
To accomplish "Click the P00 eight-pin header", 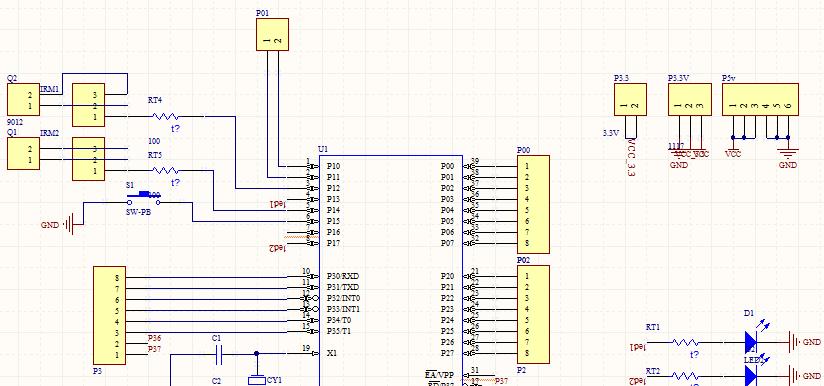I will (x=533, y=204).
